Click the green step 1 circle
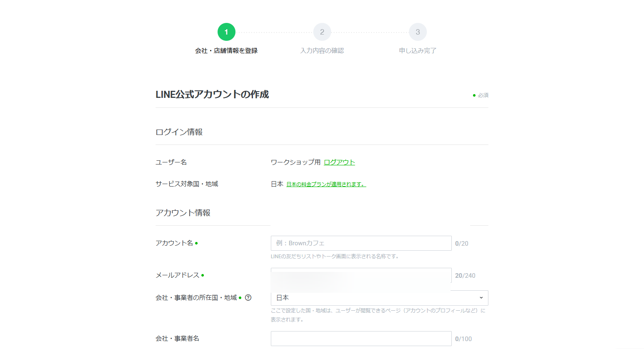Screen dimensions: 644x349 point(226,32)
